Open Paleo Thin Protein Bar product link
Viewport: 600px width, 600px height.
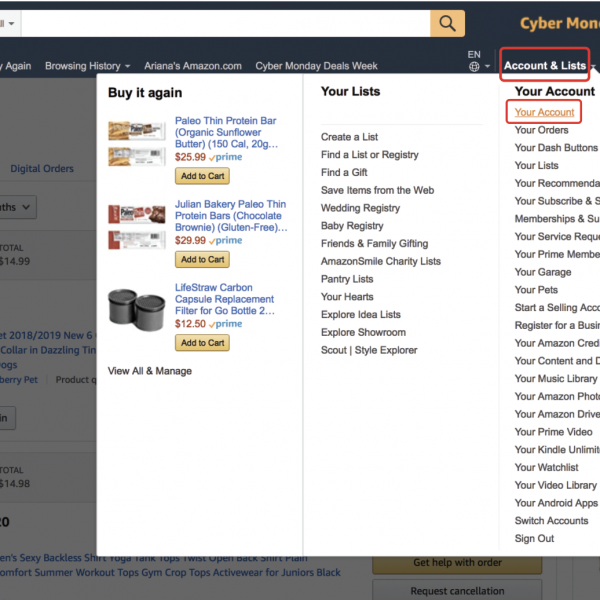(226, 132)
